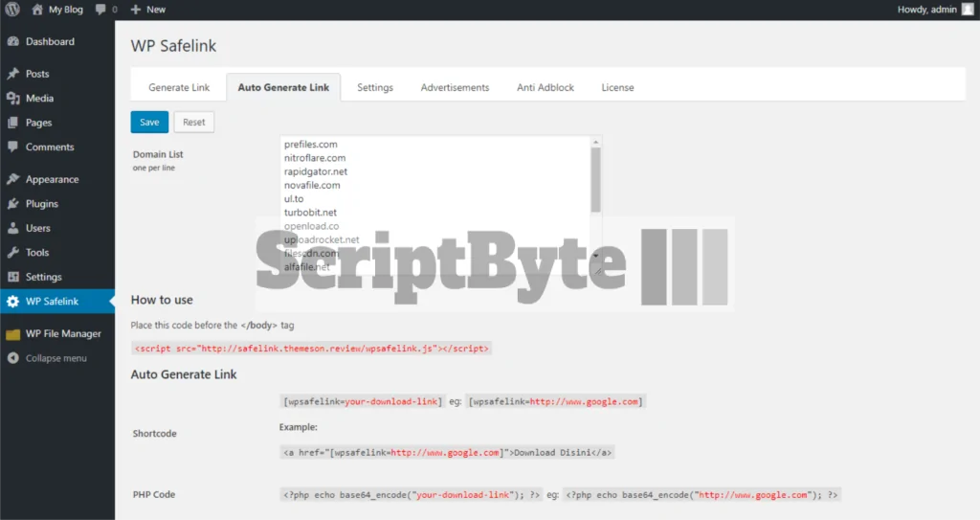The height and width of the screenshot is (520, 980).
Task: Open the Users icon in sidebar
Action: (x=12, y=229)
